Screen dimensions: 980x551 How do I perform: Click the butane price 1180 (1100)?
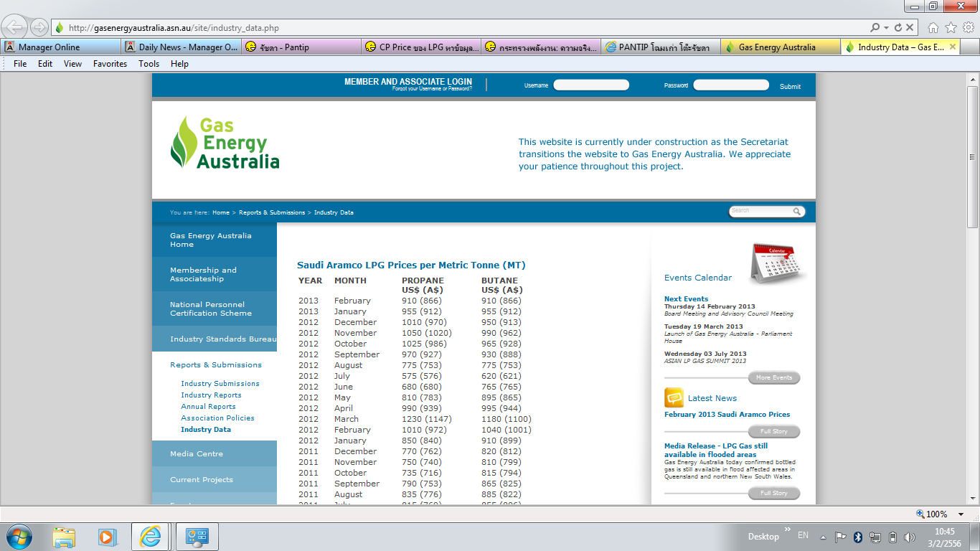point(507,419)
